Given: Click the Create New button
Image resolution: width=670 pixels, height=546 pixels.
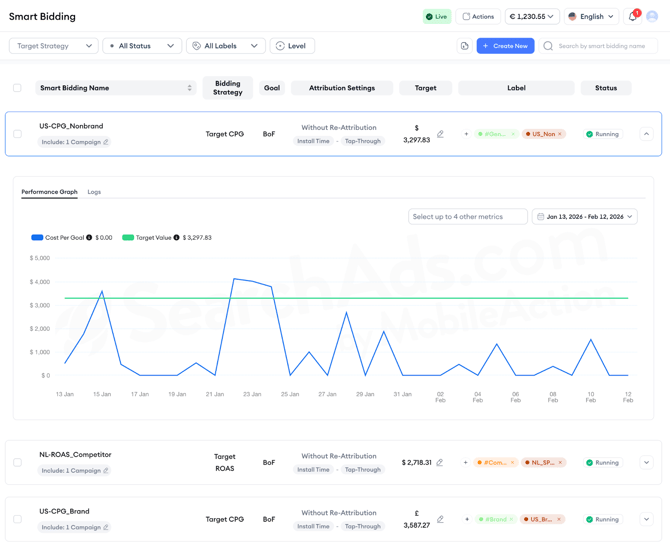Looking at the screenshot, I should pyautogui.click(x=505, y=46).
